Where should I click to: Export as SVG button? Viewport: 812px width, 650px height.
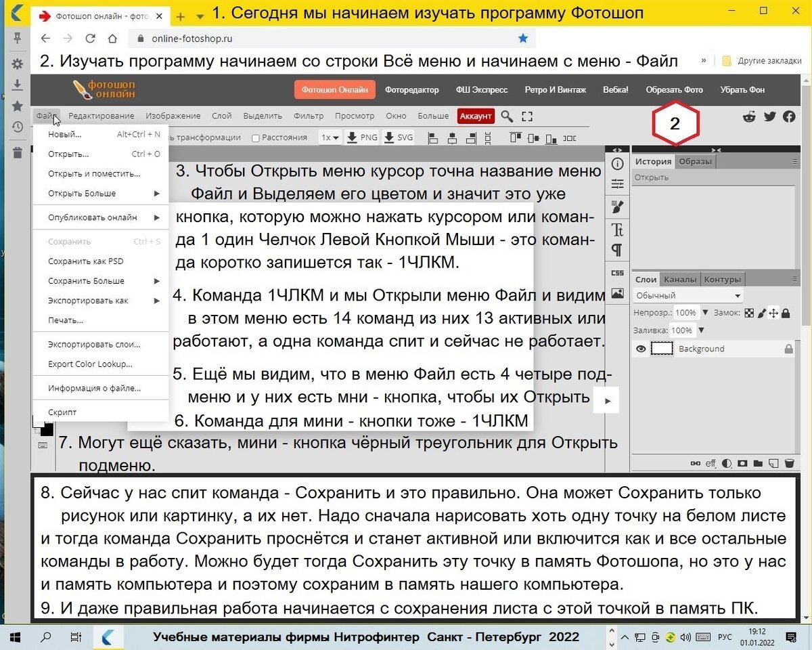pyautogui.click(x=399, y=137)
